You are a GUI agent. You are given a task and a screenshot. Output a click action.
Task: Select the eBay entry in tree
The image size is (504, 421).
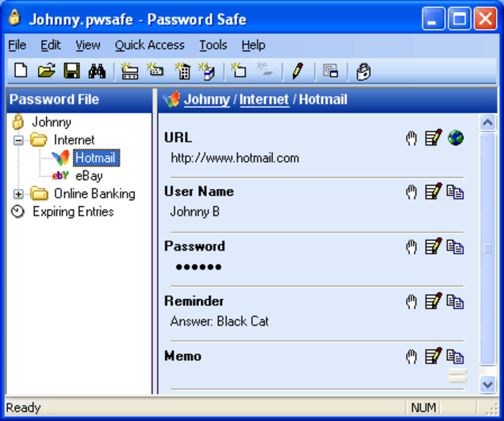pyautogui.click(x=89, y=176)
